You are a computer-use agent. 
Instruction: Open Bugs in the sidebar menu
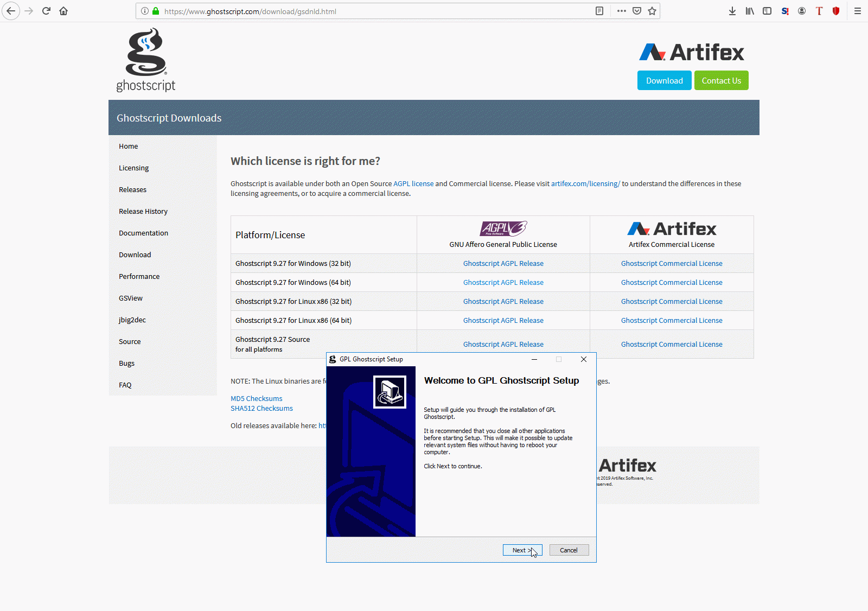pos(127,363)
